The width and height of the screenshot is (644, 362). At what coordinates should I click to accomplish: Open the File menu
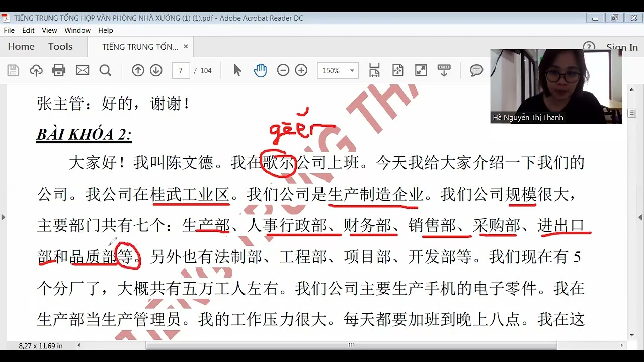click(9, 30)
